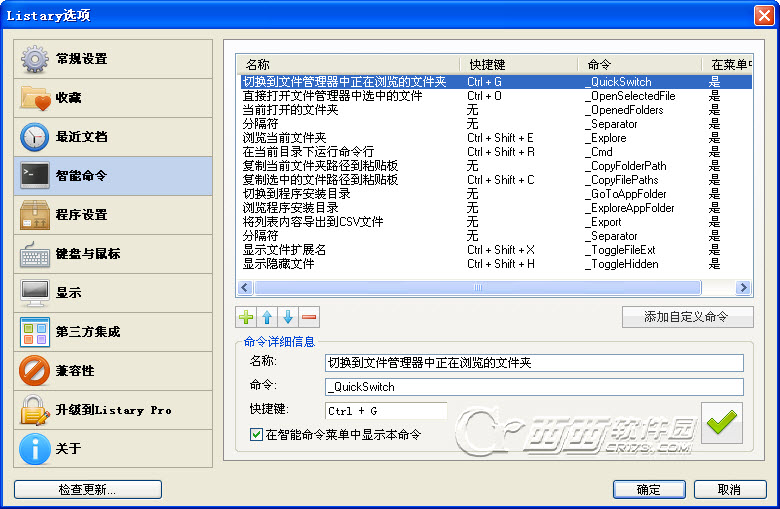Move the command up with the up arrow

tap(267, 317)
